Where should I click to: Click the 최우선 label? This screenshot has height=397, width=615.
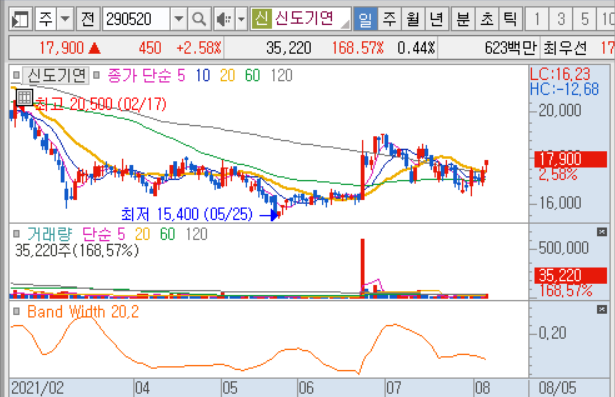pos(565,48)
